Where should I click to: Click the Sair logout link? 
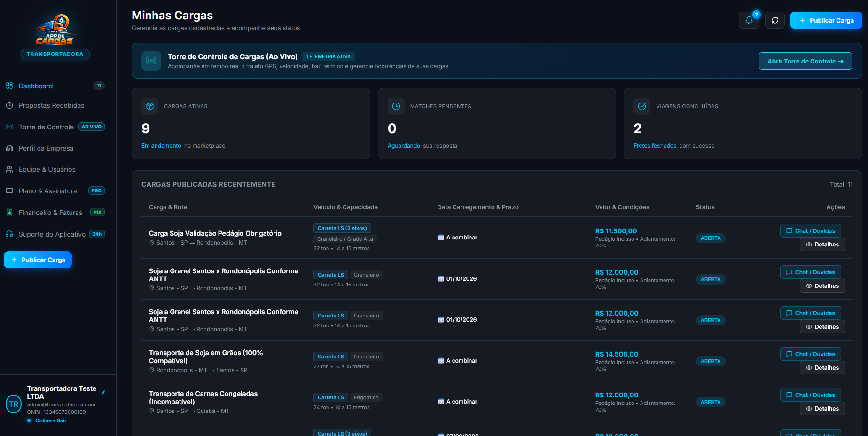(62, 420)
